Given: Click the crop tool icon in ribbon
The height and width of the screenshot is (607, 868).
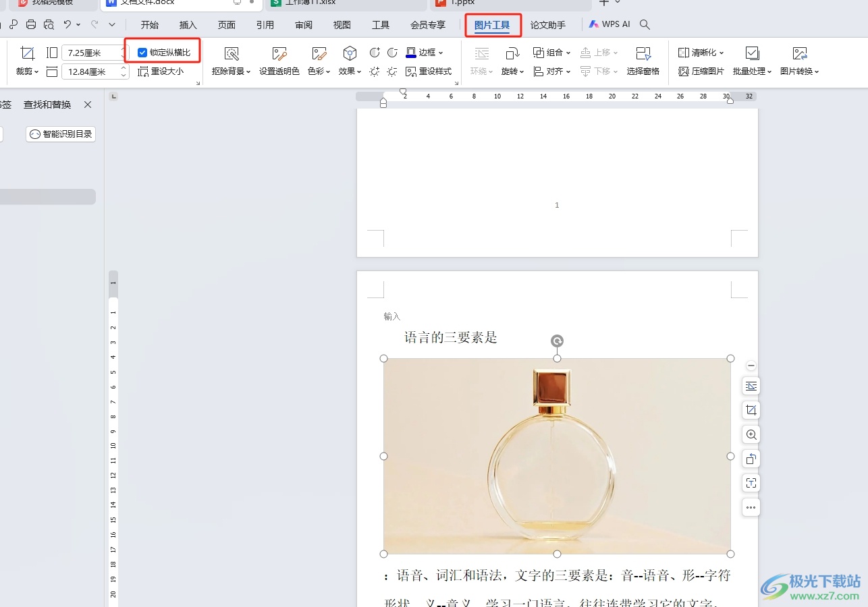Looking at the screenshot, I should pos(28,53).
